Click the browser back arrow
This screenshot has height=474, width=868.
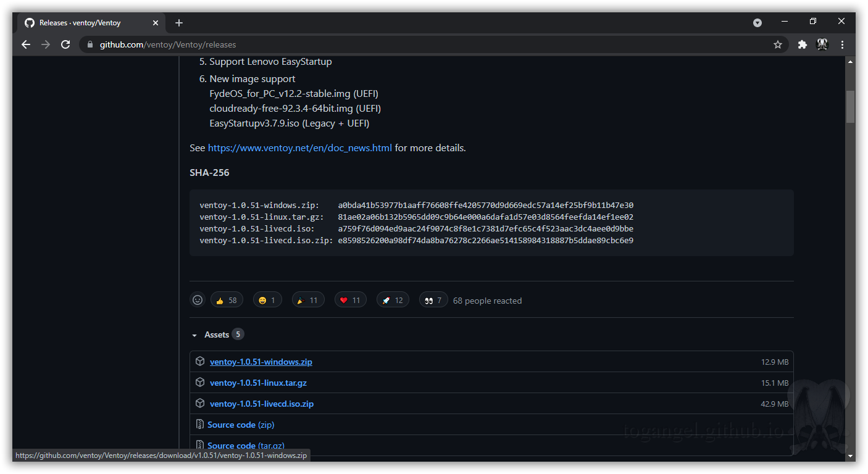[26, 44]
